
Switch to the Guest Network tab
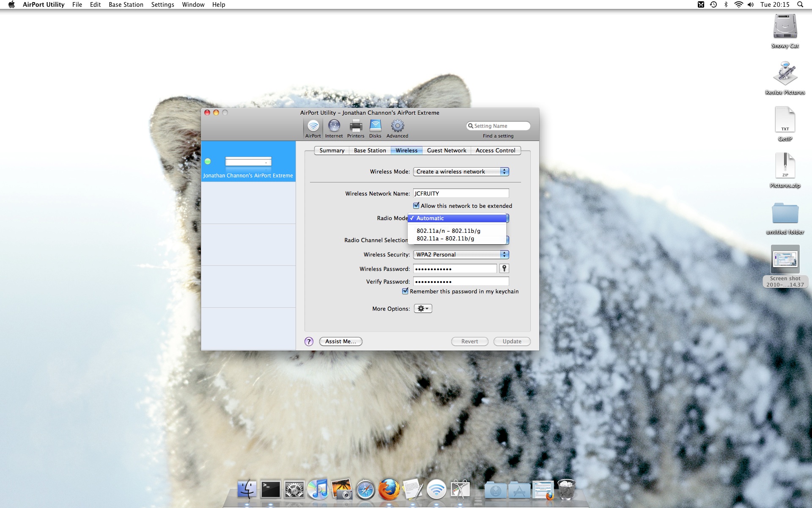point(447,150)
